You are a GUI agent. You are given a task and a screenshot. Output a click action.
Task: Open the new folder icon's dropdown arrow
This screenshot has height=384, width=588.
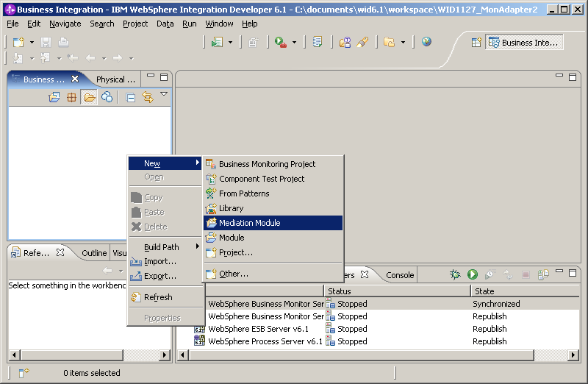tap(403, 43)
